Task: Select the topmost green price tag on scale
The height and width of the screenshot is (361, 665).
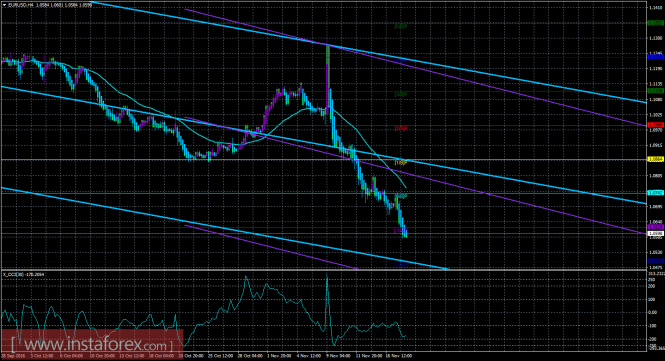Action: 656,23
